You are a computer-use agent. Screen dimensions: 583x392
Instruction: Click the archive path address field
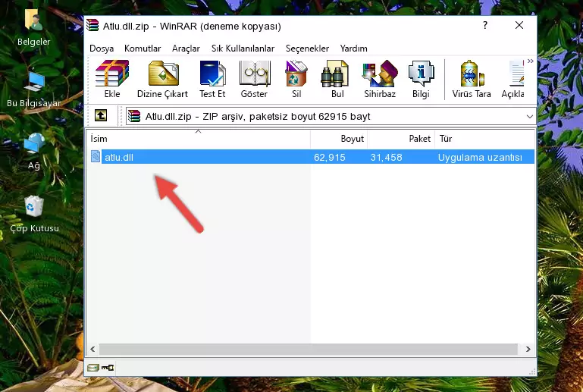tap(331, 117)
